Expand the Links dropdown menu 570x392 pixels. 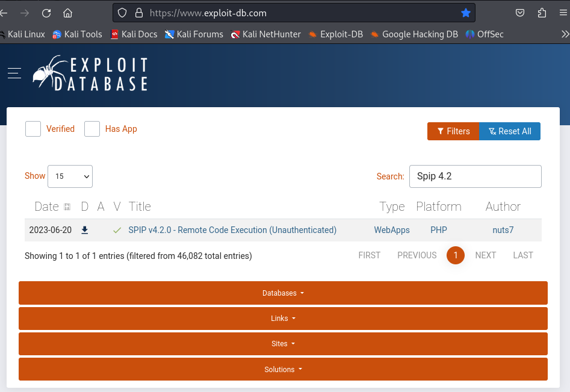(x=283, y=318)
